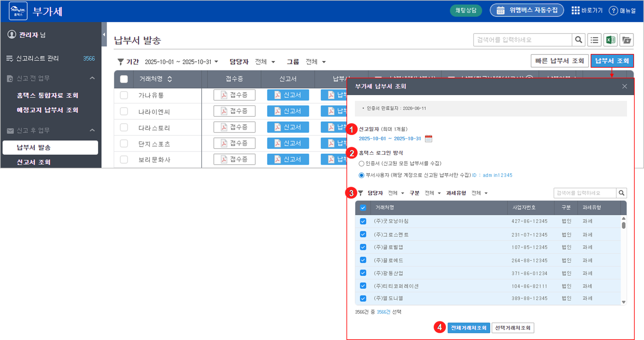Screen dimensions: 644x340
Task: Open 보리문화사 신고서 PDF
Action: point(288,159)
